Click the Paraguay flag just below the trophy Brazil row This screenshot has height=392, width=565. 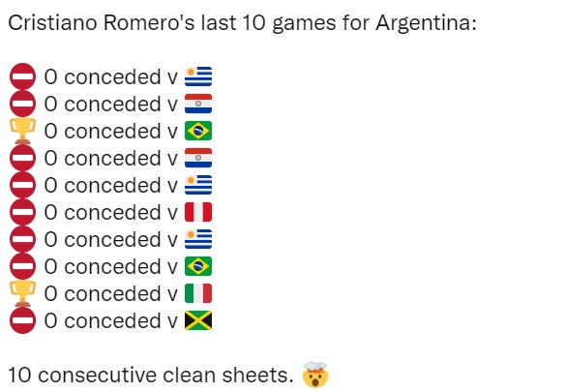coord(198,158)
